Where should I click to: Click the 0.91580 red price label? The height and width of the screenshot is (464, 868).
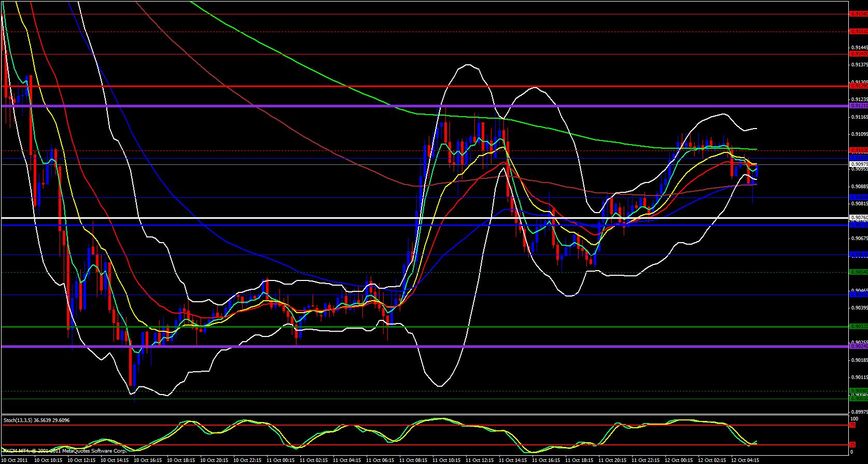pos(858,14)
